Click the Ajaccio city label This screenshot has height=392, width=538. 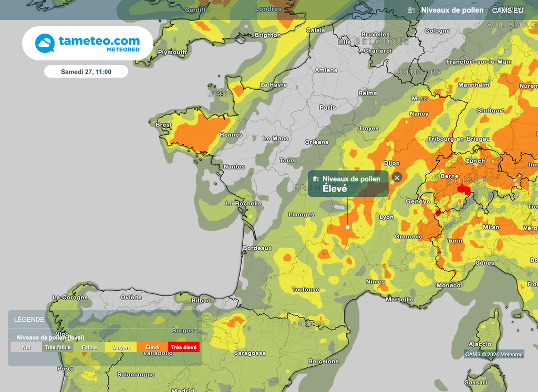(480, 344)
